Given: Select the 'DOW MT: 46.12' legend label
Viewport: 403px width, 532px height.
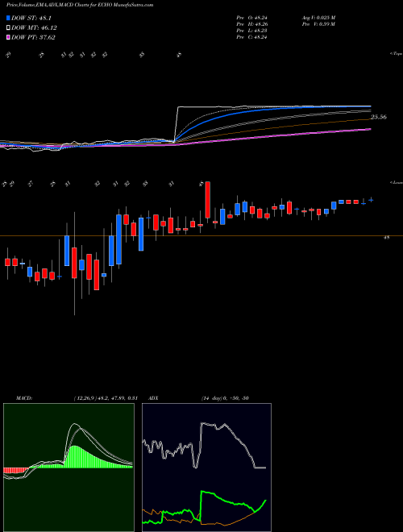Looking at the screenshot, I should pyautogui.click(x=34, y=28).
